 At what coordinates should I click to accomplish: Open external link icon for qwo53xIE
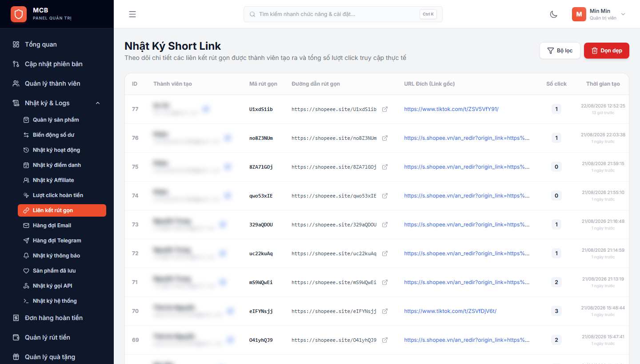click(385, 196)
